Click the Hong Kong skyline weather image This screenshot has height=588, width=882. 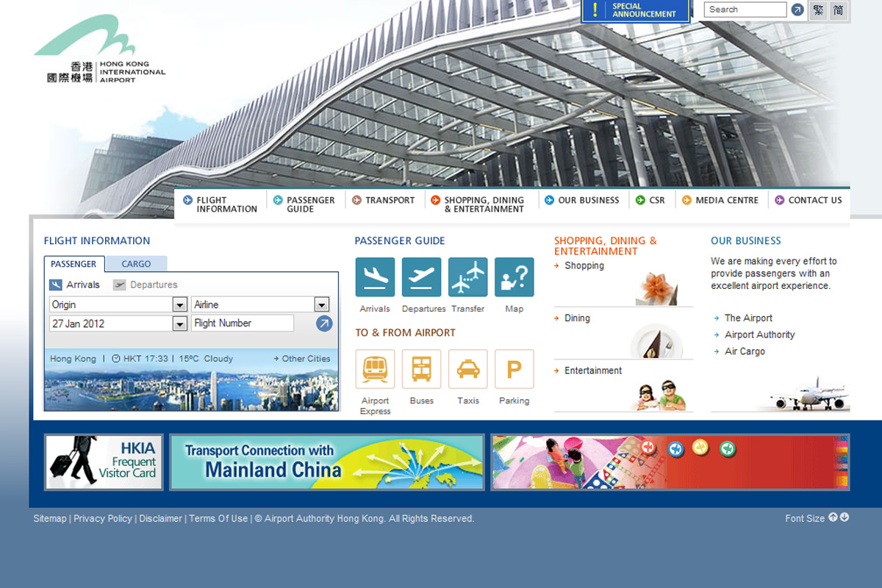pyautogui.click(x=192, y=389)
